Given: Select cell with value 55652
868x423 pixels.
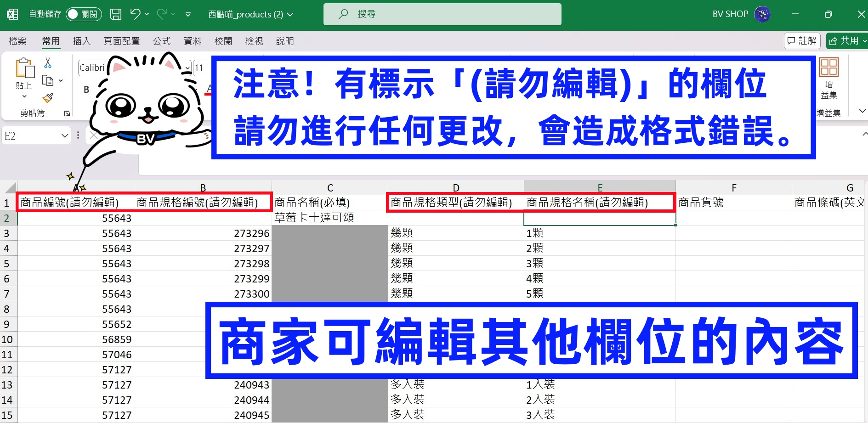Looking at the screenshot, I should tap(76, 324).
